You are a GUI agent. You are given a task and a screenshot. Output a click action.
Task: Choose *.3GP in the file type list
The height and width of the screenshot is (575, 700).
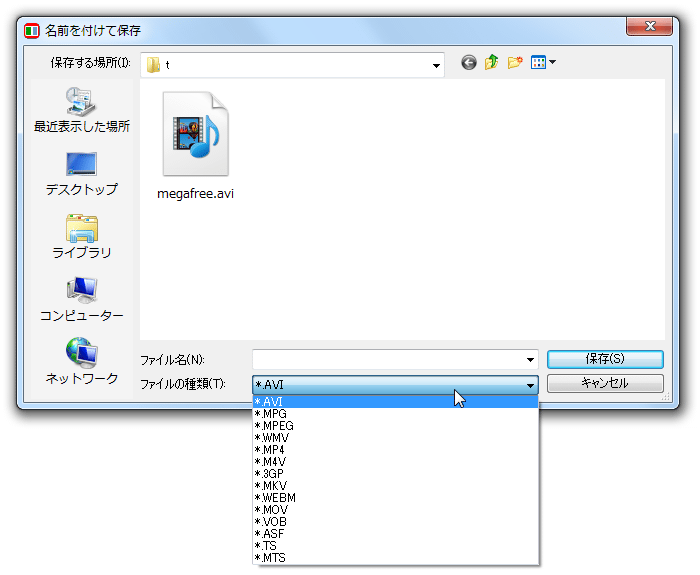point(396,474)
